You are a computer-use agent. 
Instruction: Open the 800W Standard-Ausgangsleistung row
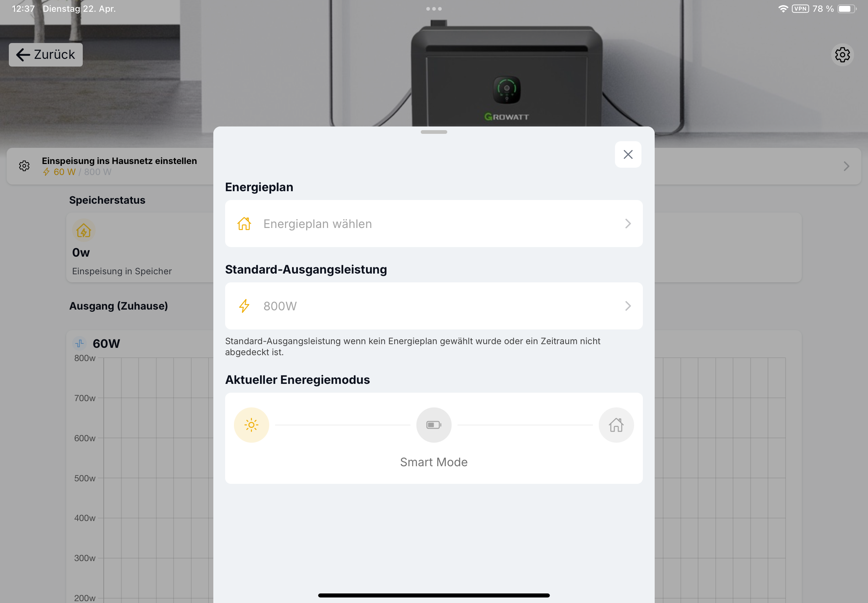(434, 306)
